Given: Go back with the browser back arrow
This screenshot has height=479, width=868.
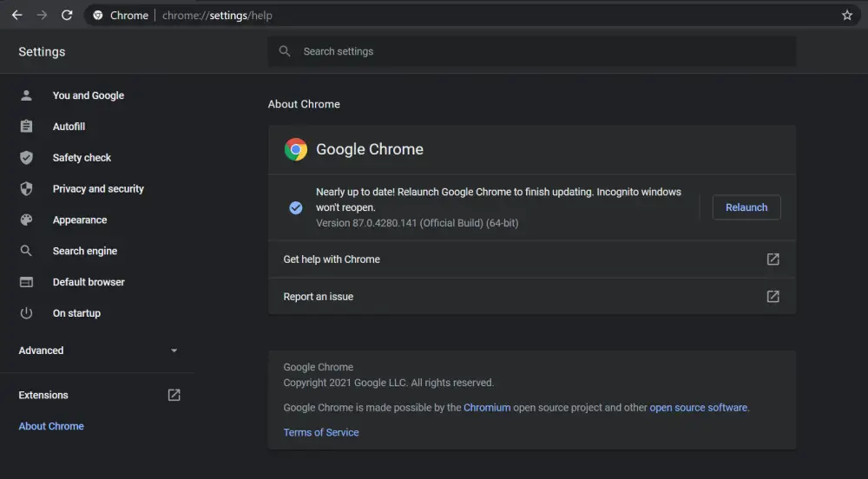Looking at the screenshot, I should (x=17, y=16).
